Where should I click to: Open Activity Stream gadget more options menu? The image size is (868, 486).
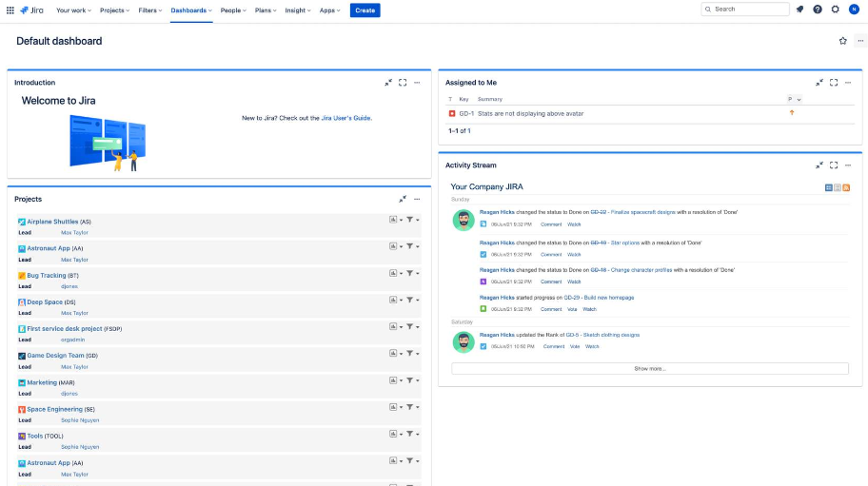tap(848, 165)
